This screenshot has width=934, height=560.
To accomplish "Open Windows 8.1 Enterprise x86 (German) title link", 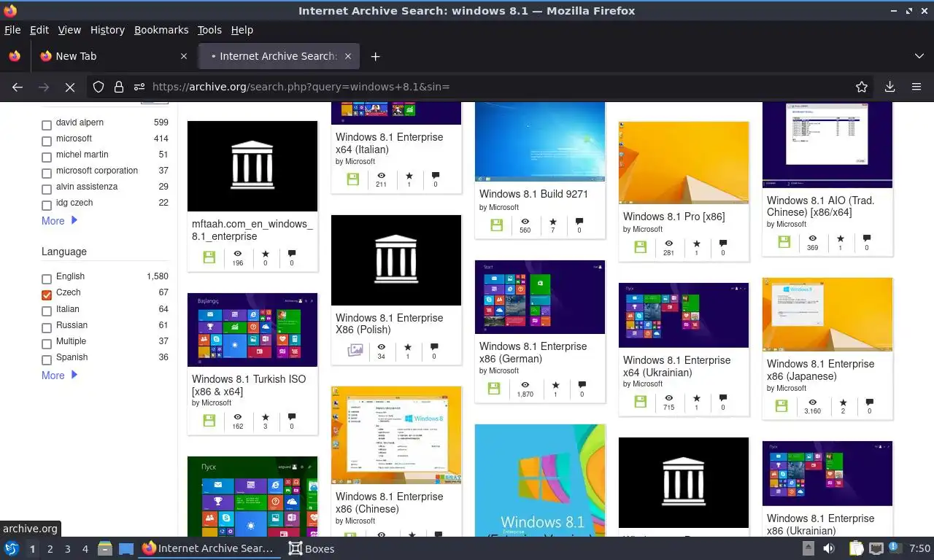I will pyautogui.click(x=533, y=352).
